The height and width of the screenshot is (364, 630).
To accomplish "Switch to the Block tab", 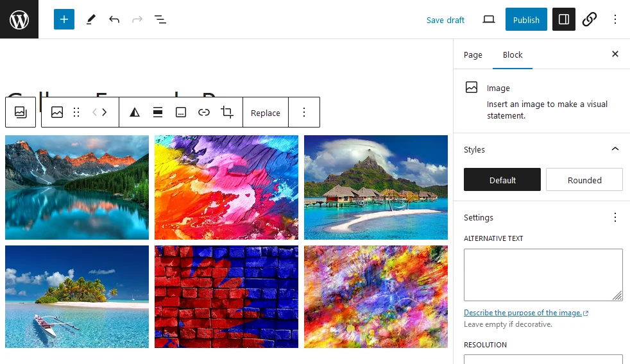I will click(x=513, y=54).
